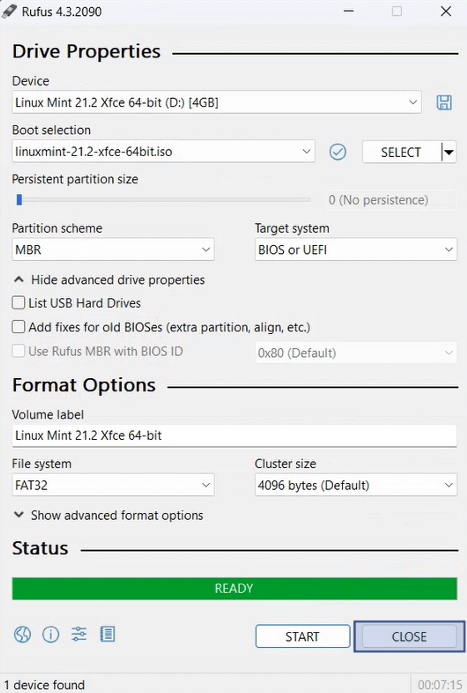The image size is (467, 693).
Task: Open the Device dropdown
Action: tap(216, 103)
